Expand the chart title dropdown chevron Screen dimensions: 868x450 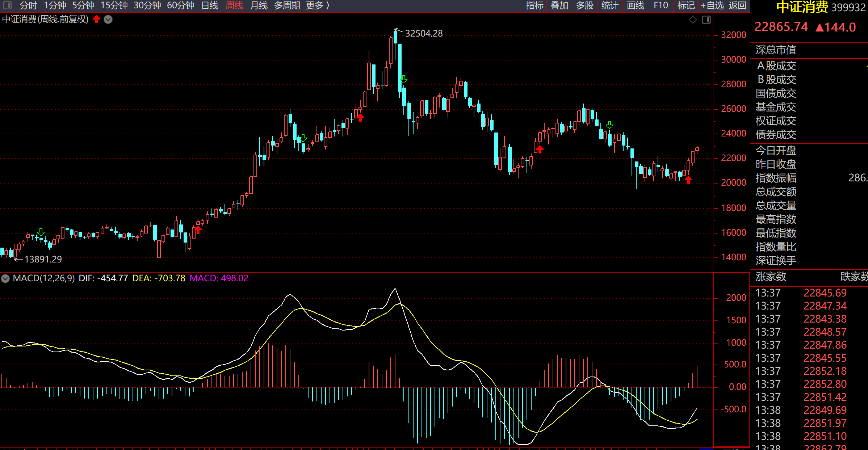point(108,20)
